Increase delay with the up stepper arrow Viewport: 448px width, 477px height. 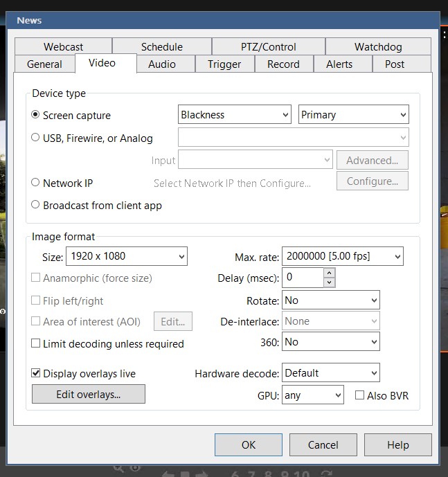click(x=330, y=273)
